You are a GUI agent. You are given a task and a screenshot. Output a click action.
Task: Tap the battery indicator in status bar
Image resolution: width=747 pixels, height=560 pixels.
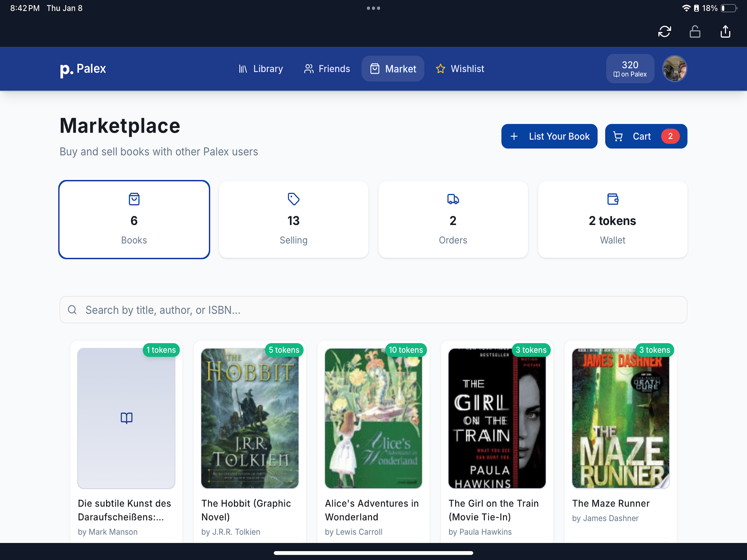pyautogui.click(x=729, y=8)
